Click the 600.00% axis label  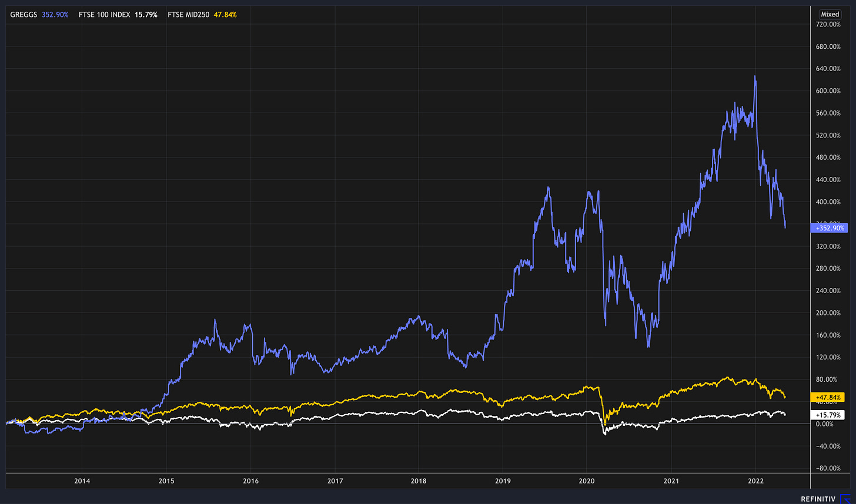(827, 91)
